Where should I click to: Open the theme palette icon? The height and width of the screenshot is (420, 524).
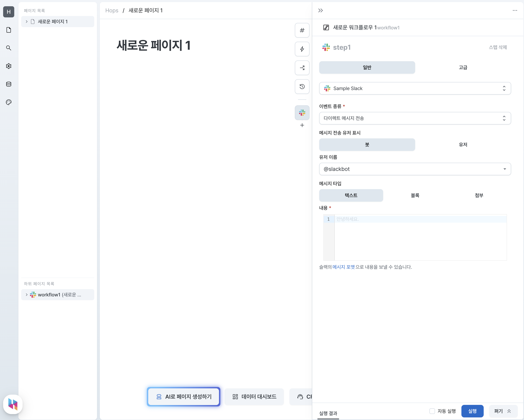point(9,102)
